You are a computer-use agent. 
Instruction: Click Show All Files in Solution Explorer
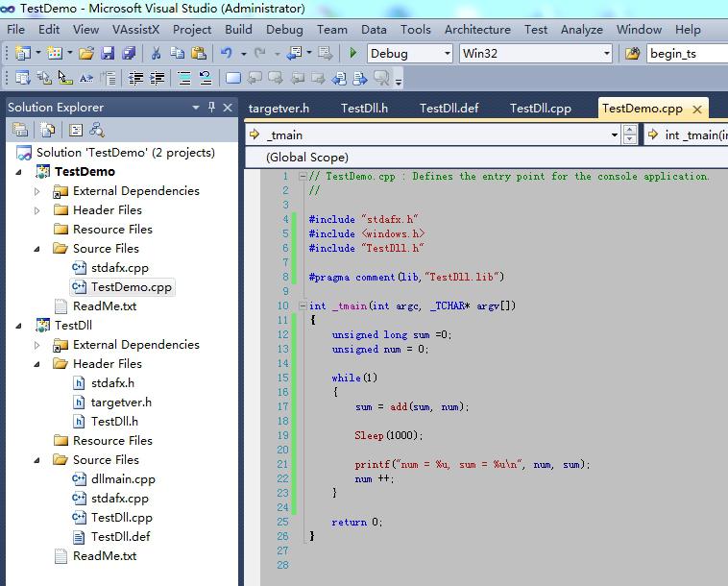point(47,130)
